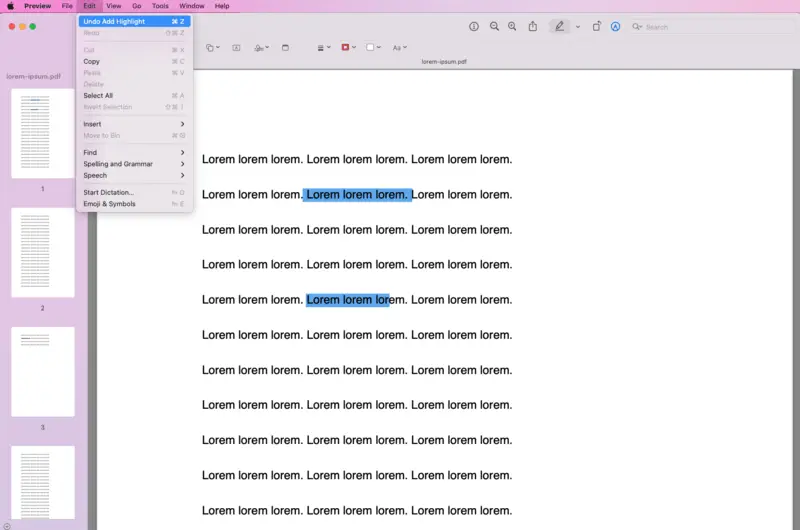
Task: Open the File menu
Action: [x=67, y=6]
